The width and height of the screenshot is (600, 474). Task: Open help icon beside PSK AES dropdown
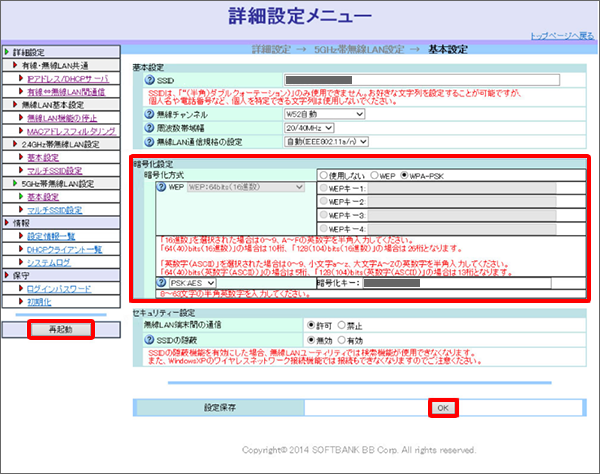click(x=161, y=283)
